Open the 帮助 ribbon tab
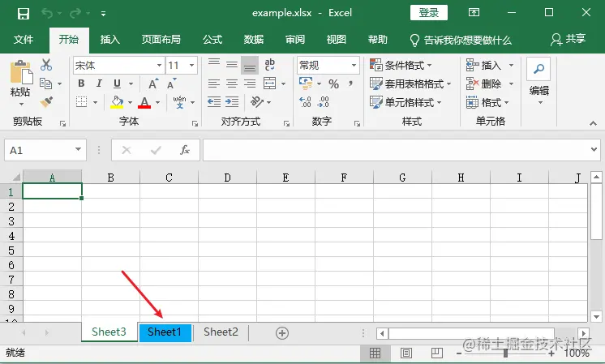 (x=377, y=40)
